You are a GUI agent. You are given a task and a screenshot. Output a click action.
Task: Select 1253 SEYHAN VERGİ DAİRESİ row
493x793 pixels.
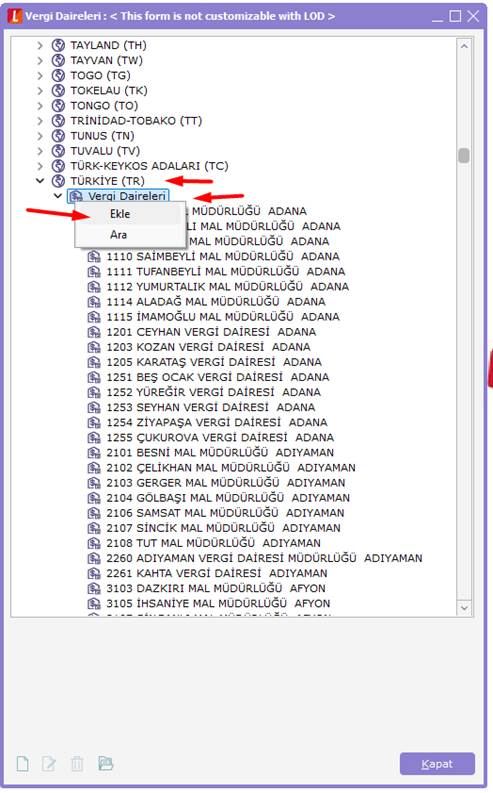(210, 407)
